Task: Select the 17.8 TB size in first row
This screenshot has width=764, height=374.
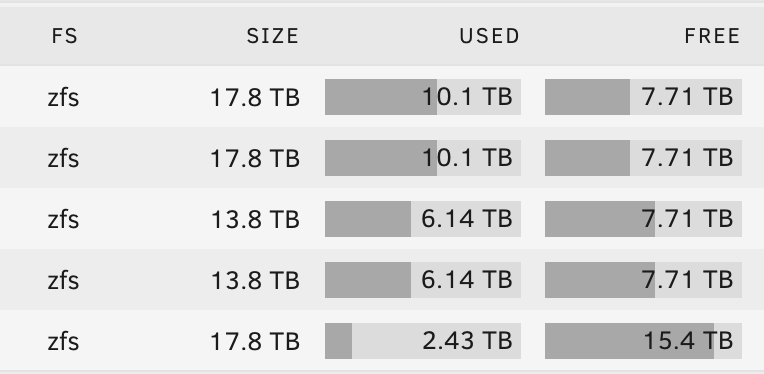Action: pos(255,97)
